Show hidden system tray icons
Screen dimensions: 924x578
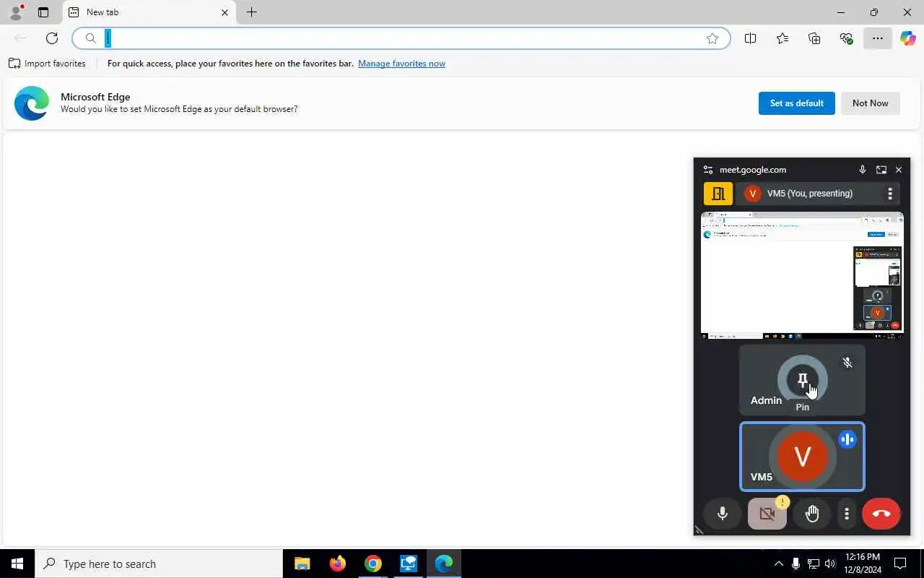point(778,564)
